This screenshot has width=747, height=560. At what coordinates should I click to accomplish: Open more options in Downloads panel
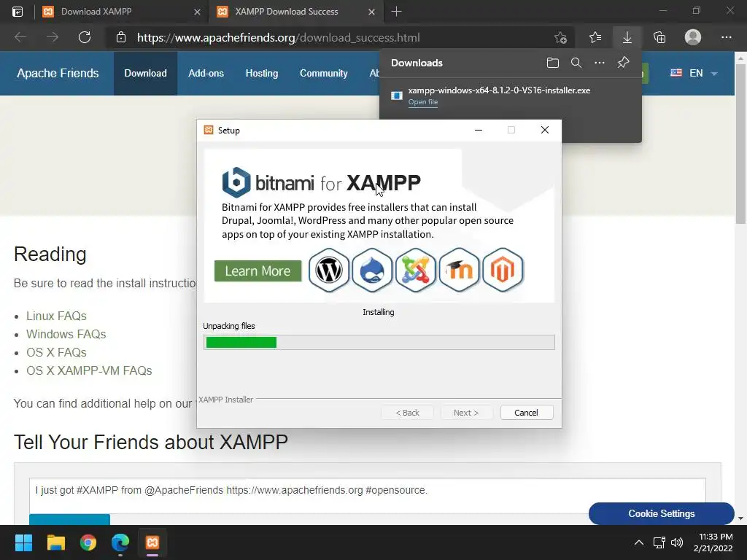pyautogui.click(x=600, y=63)
